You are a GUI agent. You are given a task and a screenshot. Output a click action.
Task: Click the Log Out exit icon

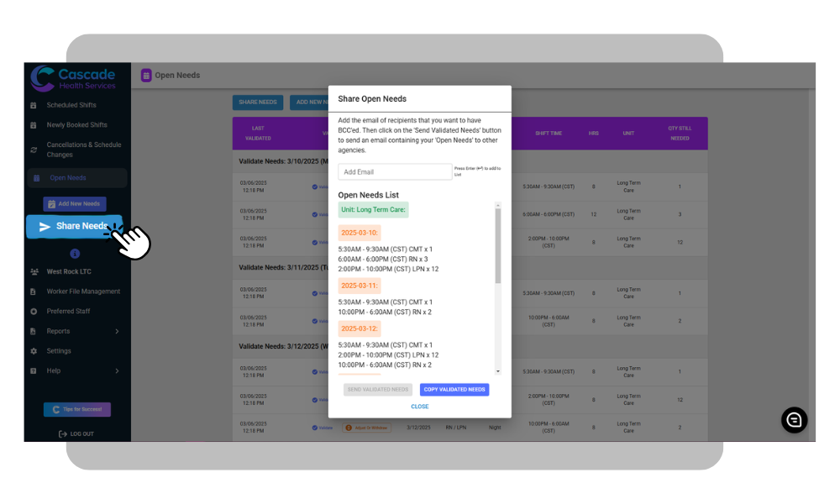point(63,433)
